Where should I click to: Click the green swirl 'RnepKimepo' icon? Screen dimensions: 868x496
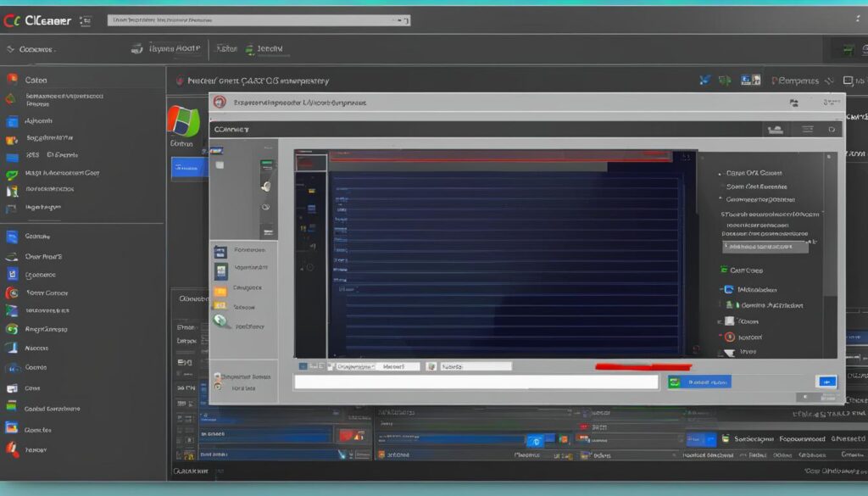tap(12, 329)
